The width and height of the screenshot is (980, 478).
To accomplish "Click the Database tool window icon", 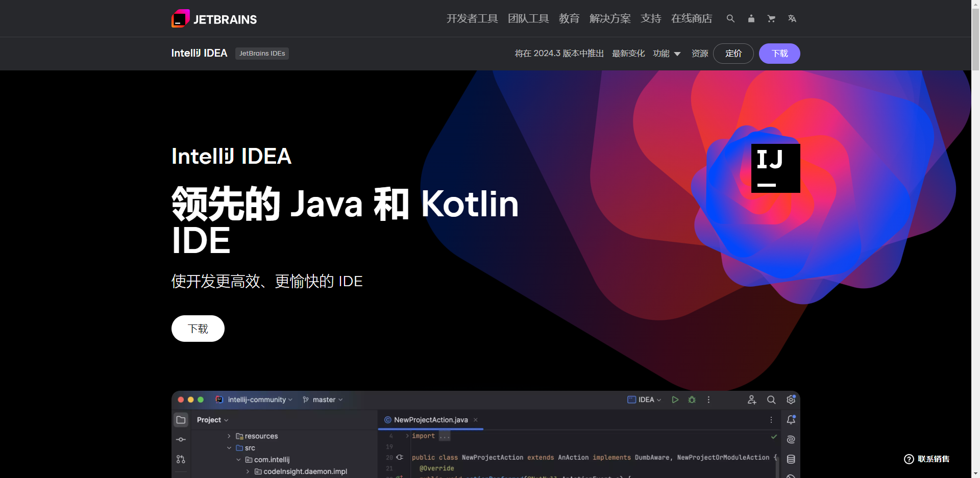I will (791, 459).
